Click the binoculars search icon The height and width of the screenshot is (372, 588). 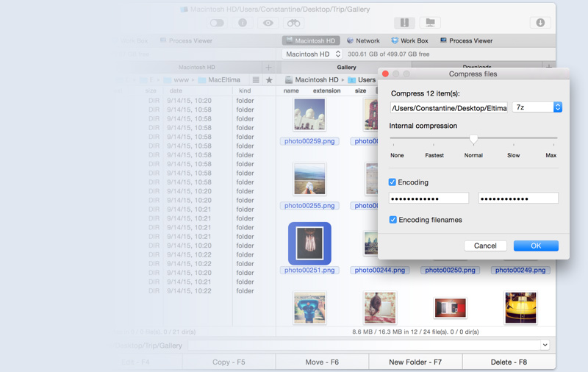coord(294,23)
